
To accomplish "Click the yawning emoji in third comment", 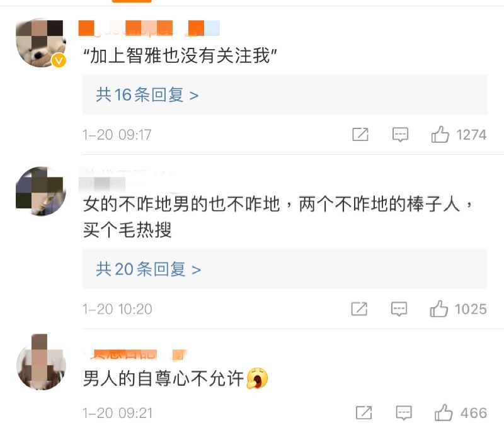I will (x=257, y=378).
